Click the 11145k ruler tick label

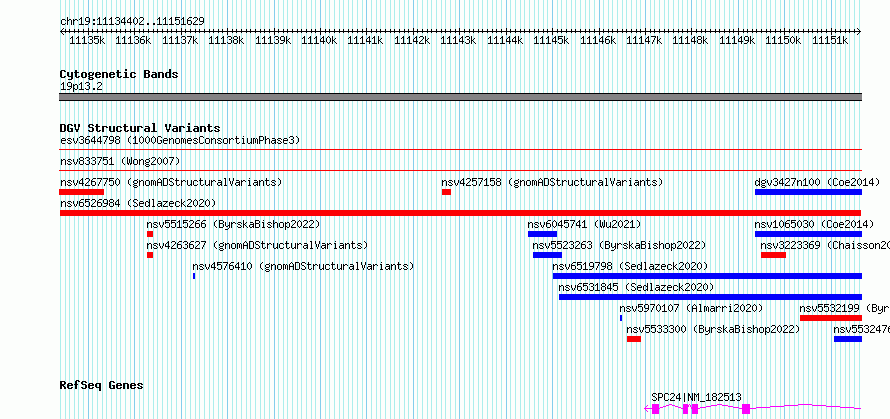pyautogui.click(x=551, y=41)
